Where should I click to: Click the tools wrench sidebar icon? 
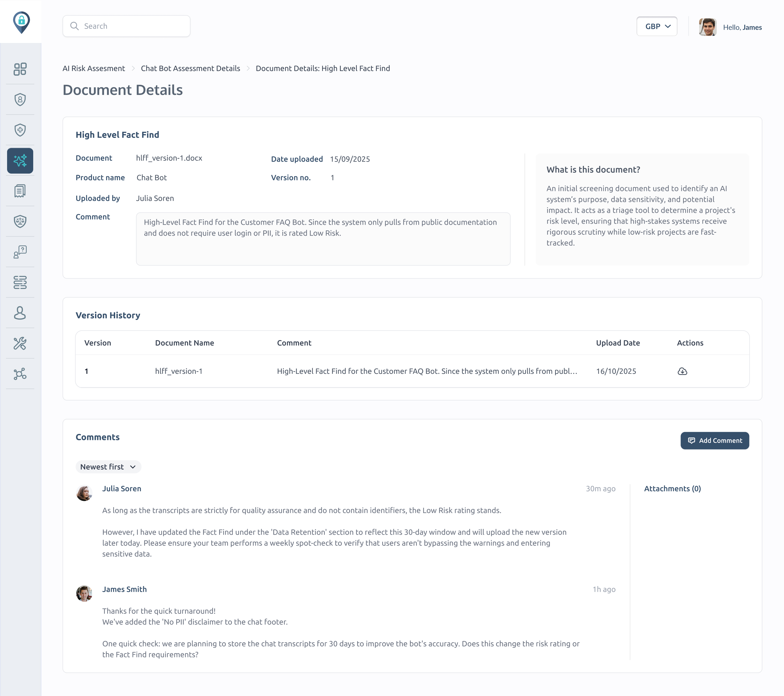pyautogui.click(x=20, y=343)
